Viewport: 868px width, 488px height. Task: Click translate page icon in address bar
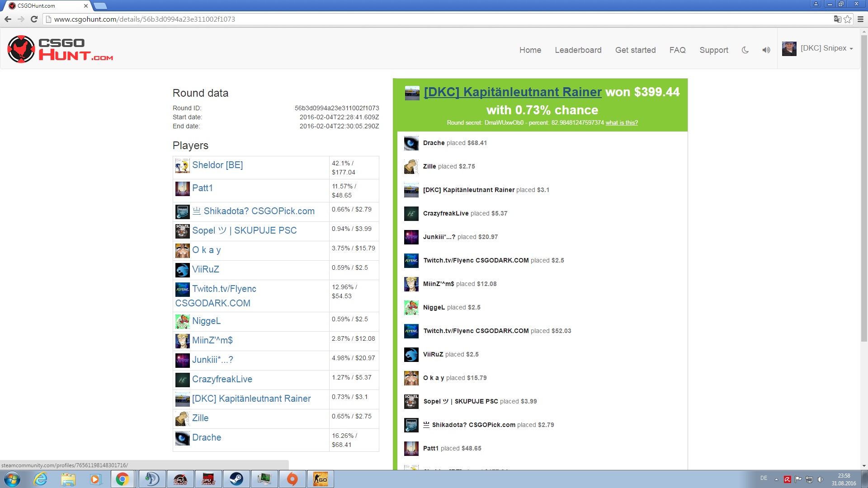[x=837, y=19]
